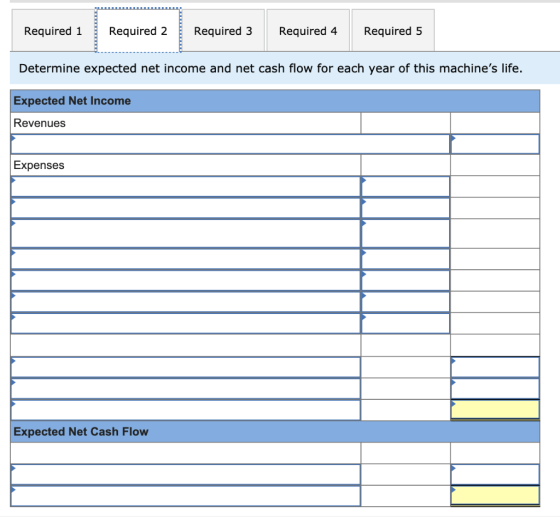Screen dimensions: 560x517
Task: Click second expense amount input field
Action: 405,208
